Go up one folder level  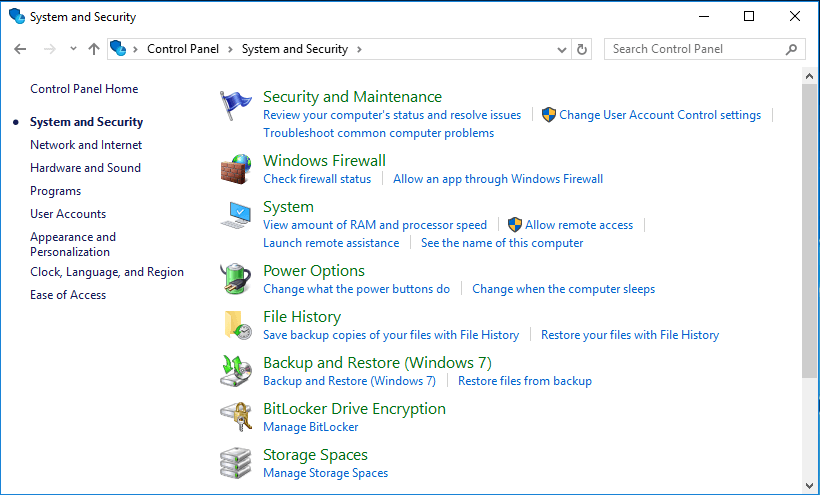[94, 49]
